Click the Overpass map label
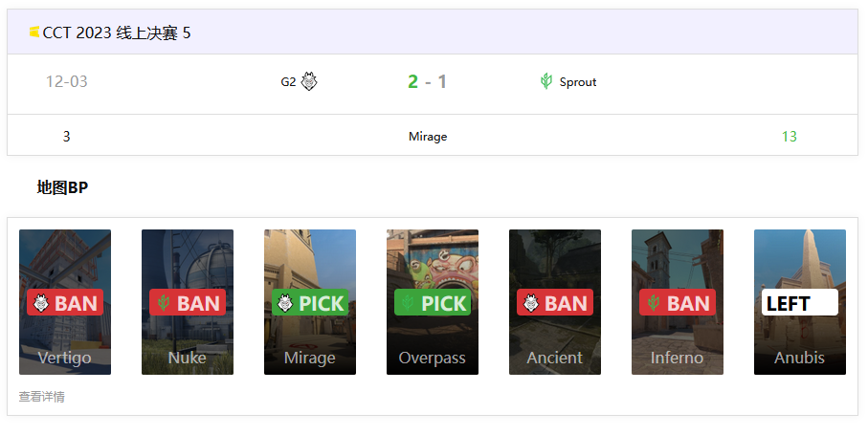Viewport: 868px width, 435px height. coord(433,358)
